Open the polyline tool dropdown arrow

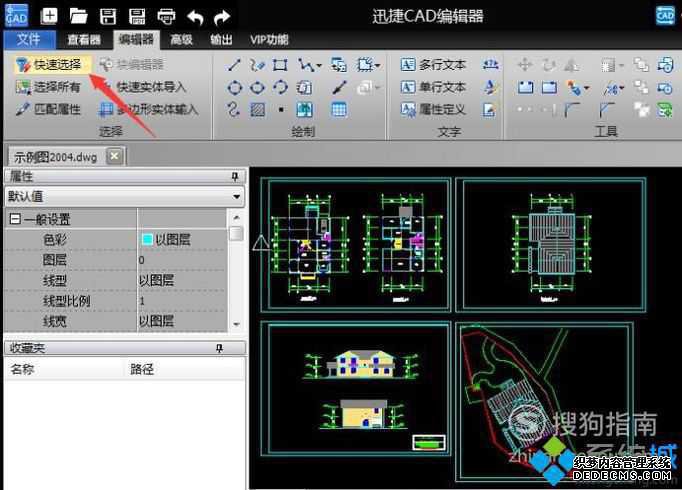click(x=319, y=66)
